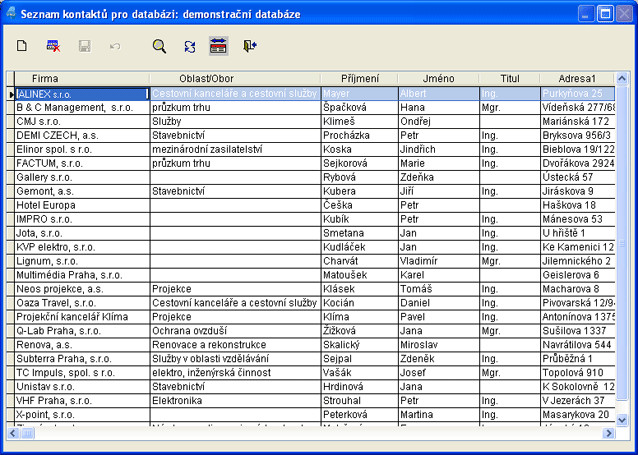Click the mezinárodní zasilatelství field cell

click(x=236, y=149)
